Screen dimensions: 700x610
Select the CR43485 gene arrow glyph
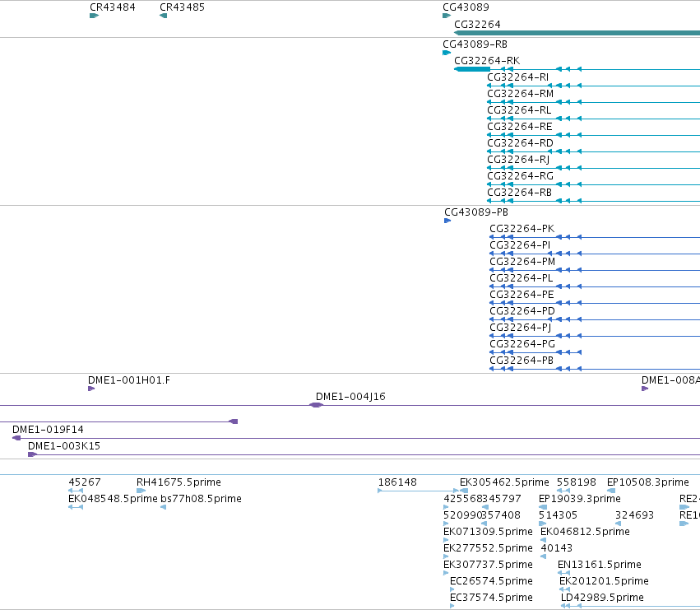click(164, 16)
